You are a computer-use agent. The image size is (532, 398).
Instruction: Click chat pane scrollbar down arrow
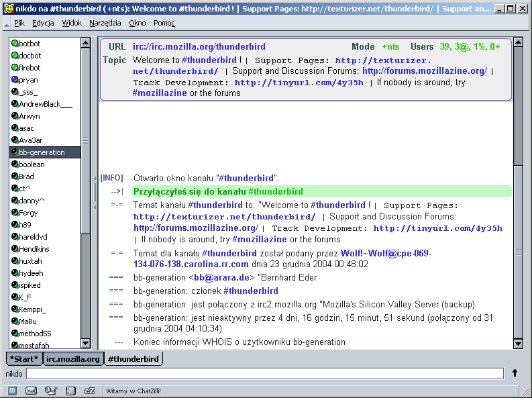518,344
